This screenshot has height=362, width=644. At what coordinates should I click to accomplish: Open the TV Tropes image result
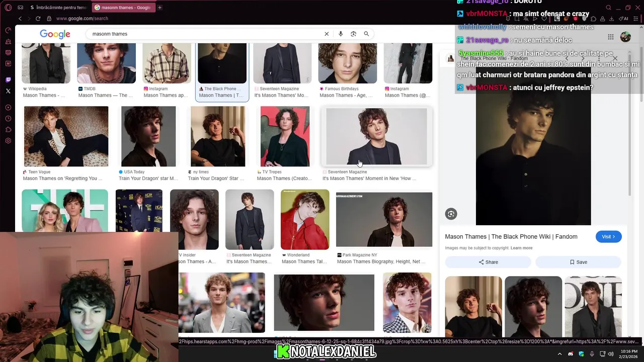[285, 136]
